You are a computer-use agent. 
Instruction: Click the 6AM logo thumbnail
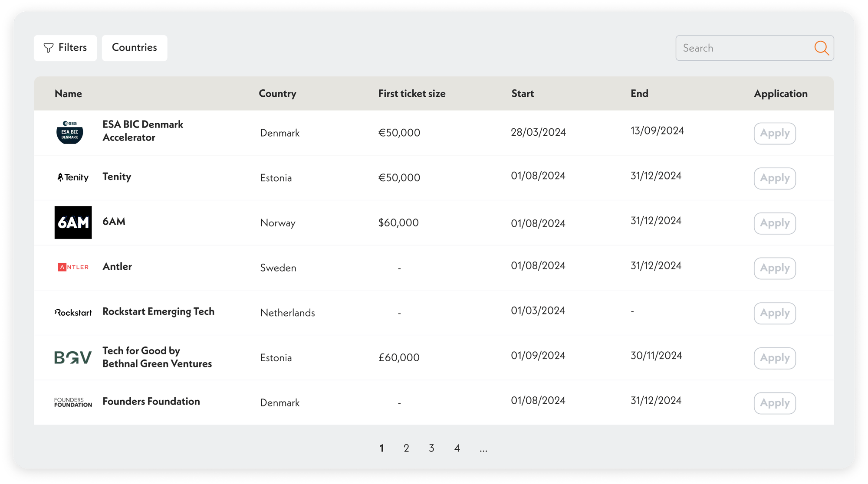click(x=73, y=222)
